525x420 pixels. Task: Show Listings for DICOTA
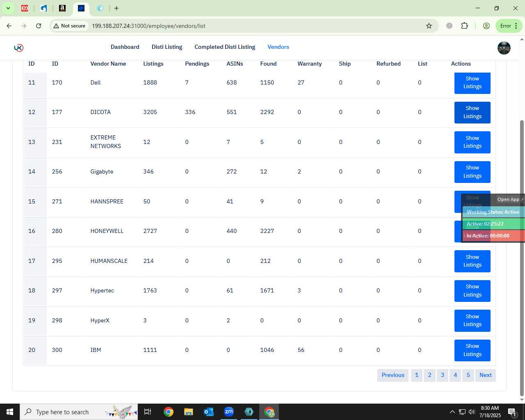[472, 112]
